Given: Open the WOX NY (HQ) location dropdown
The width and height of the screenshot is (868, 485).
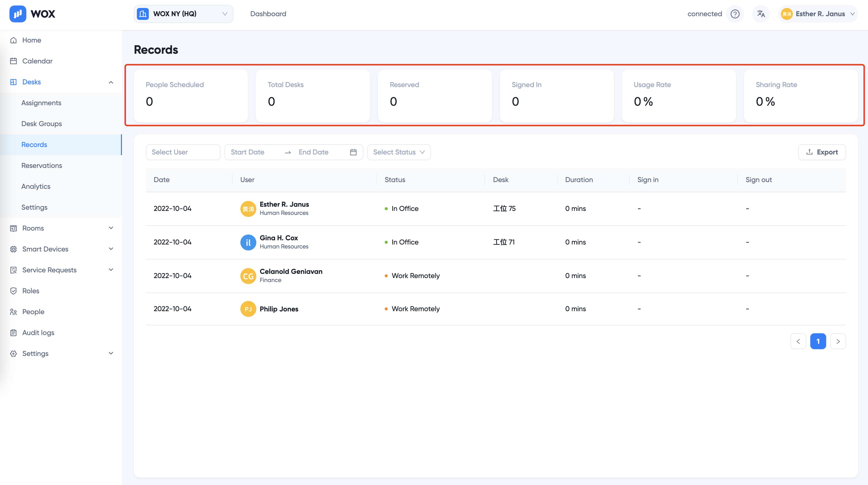Looking at the screenshot, I should pos(183,14).
